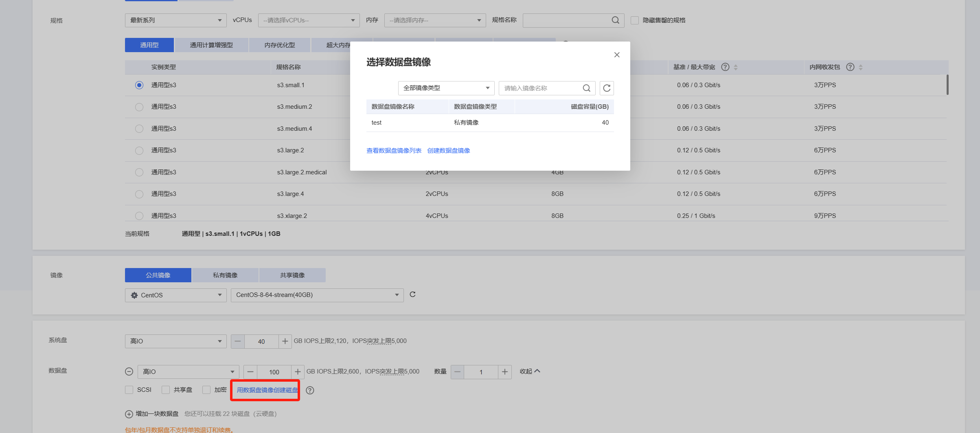Open the 全部镜像类型 dropdown
The image size is (980, 433).
click(x=446, y=88)
